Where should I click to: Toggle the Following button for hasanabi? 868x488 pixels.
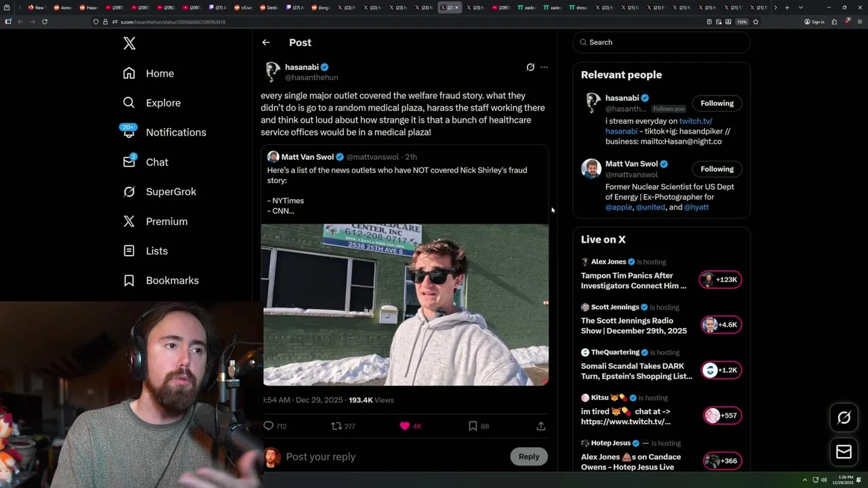point(717,103)
